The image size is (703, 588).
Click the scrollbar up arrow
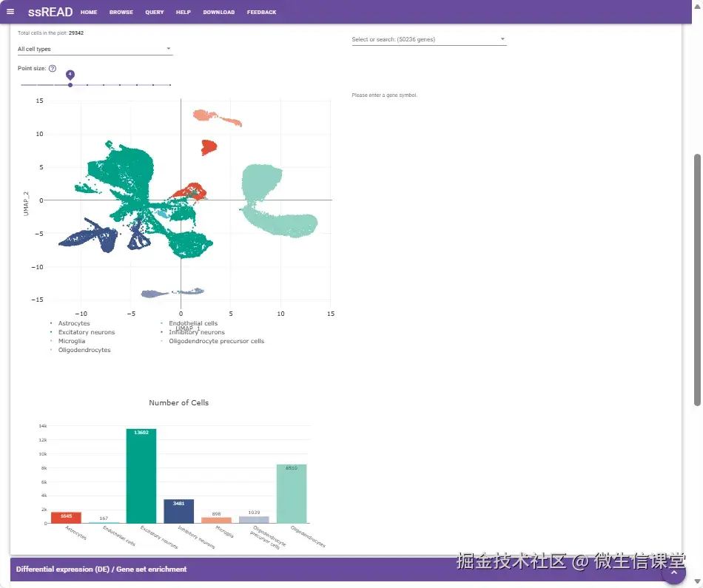click(x=697, y=7)
